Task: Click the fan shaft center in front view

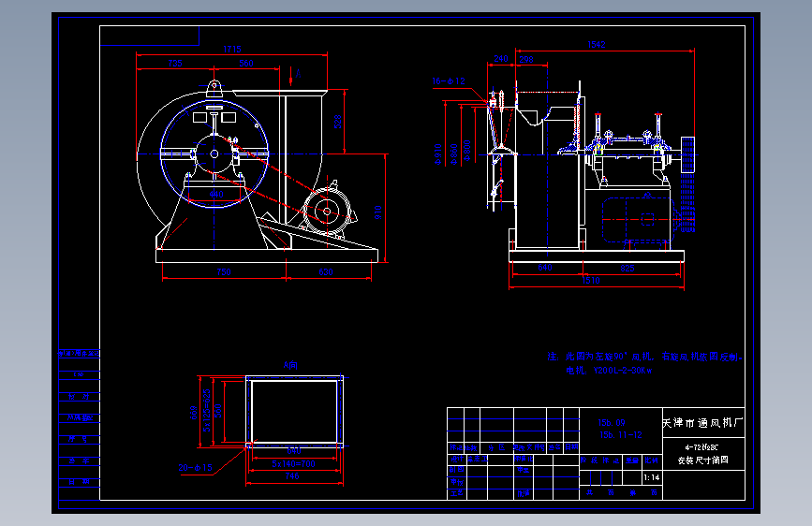Action: (214, 153)
